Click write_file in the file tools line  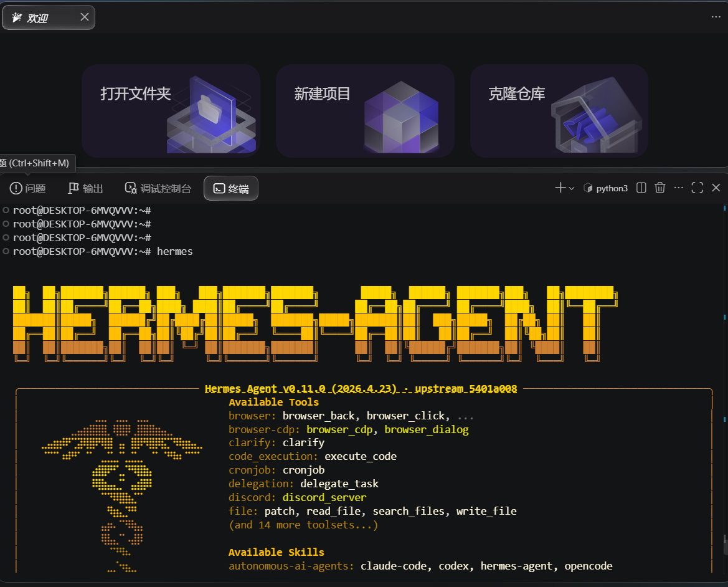(486, 512)
